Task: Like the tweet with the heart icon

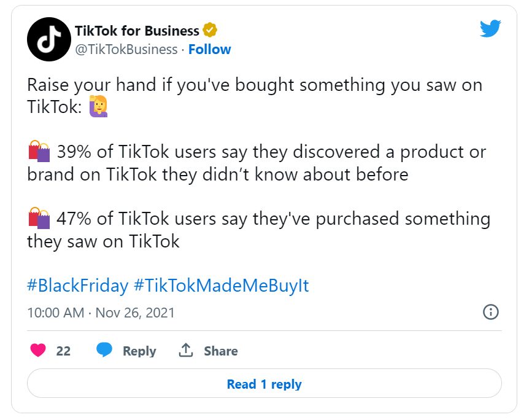Action: pyautogui.click(x=38, y=351)
